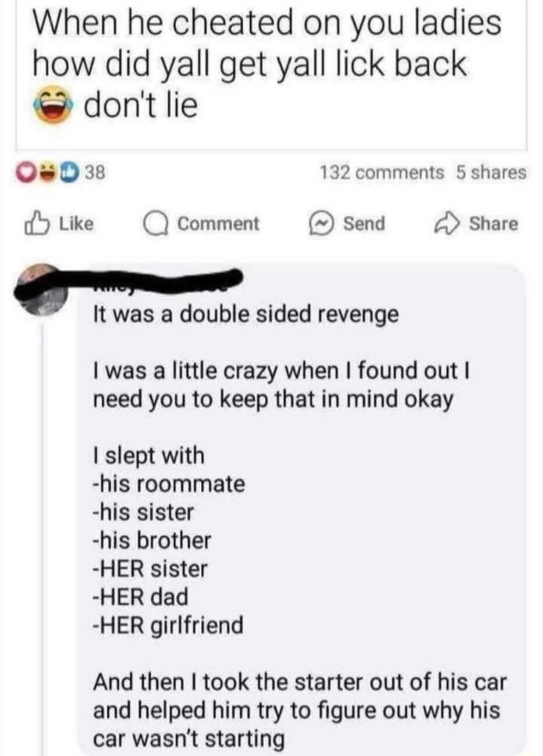Open the 132 comments link
The image size is (543, 756).
click(x=381, y=173)
